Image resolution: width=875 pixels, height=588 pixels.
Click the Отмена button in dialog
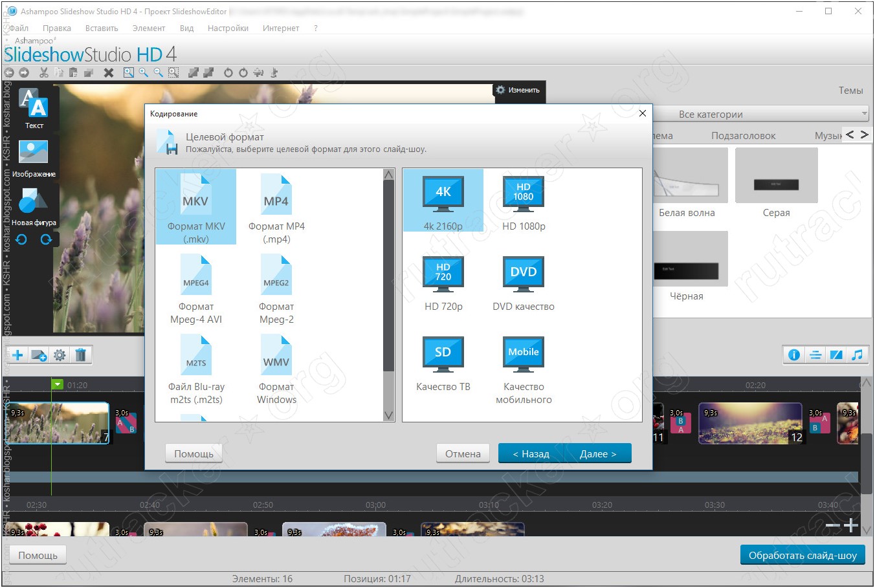tap(463, 453)
